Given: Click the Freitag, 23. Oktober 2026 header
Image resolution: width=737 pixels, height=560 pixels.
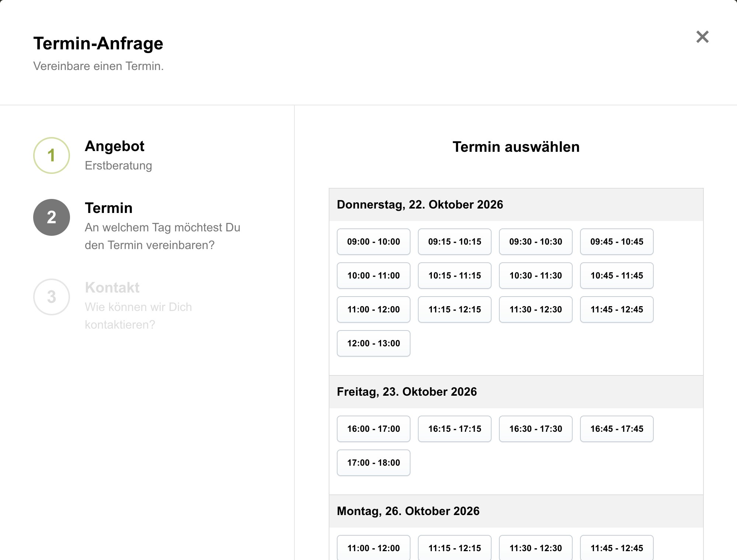Looking at the screenshot, I should click(x=516, y=392).
